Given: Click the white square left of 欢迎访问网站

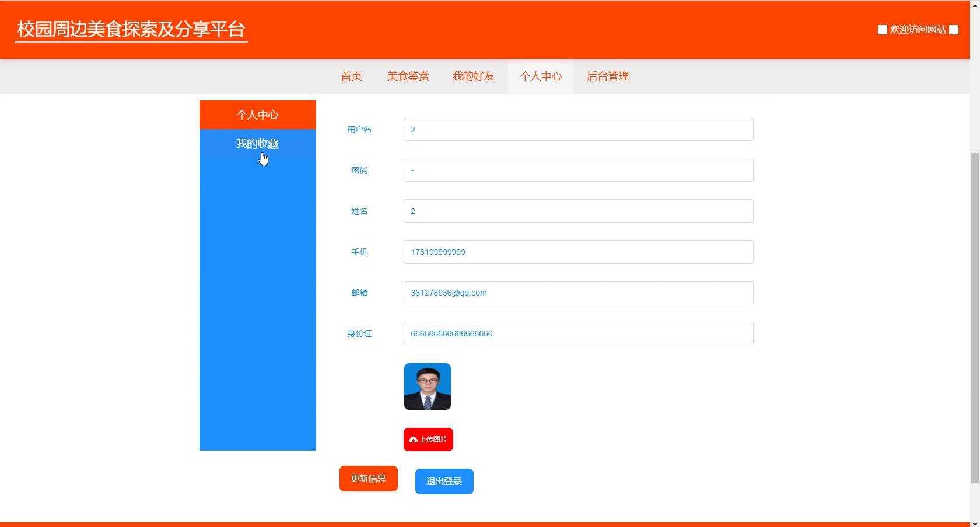Looking at the screenshot, I should click(x=882, y=30).
